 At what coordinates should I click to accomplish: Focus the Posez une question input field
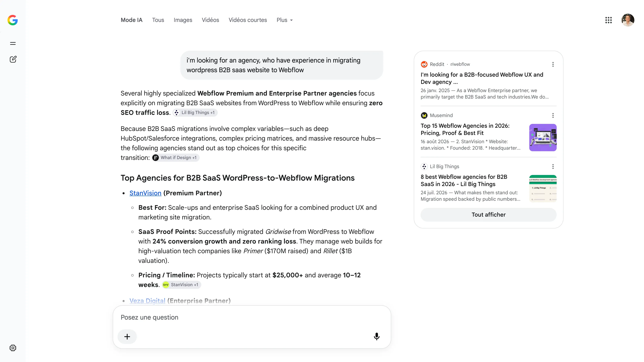click(252, 317)
